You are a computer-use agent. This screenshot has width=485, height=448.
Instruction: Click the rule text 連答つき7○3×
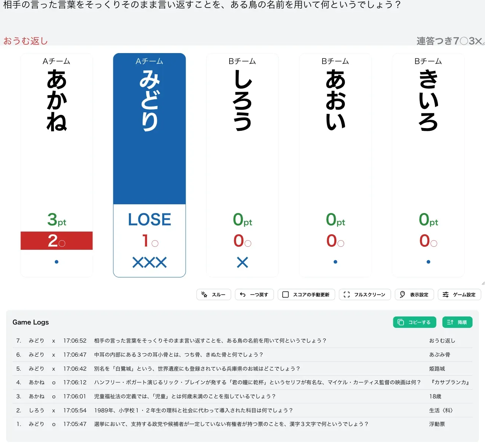449,41
